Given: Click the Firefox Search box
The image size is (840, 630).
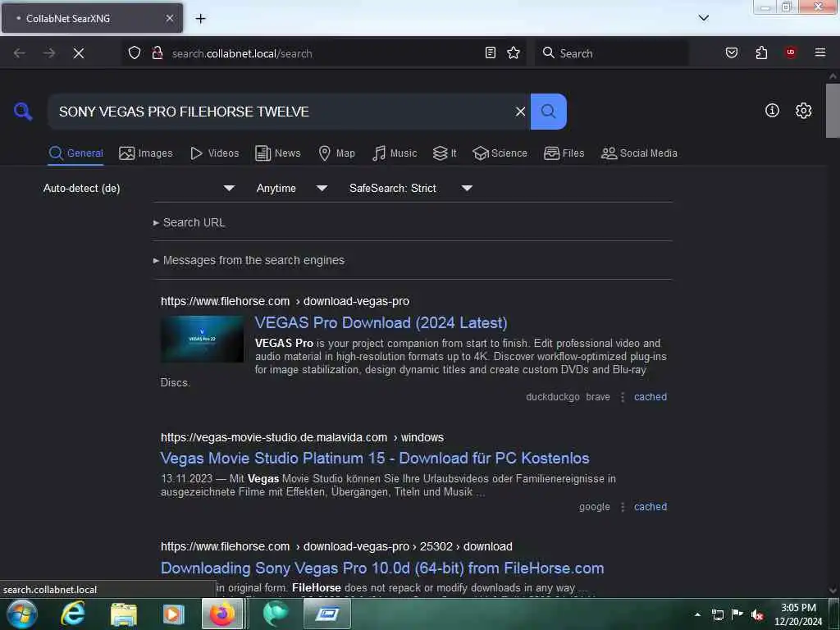Looking at the screenshot, I should [612, 53].
